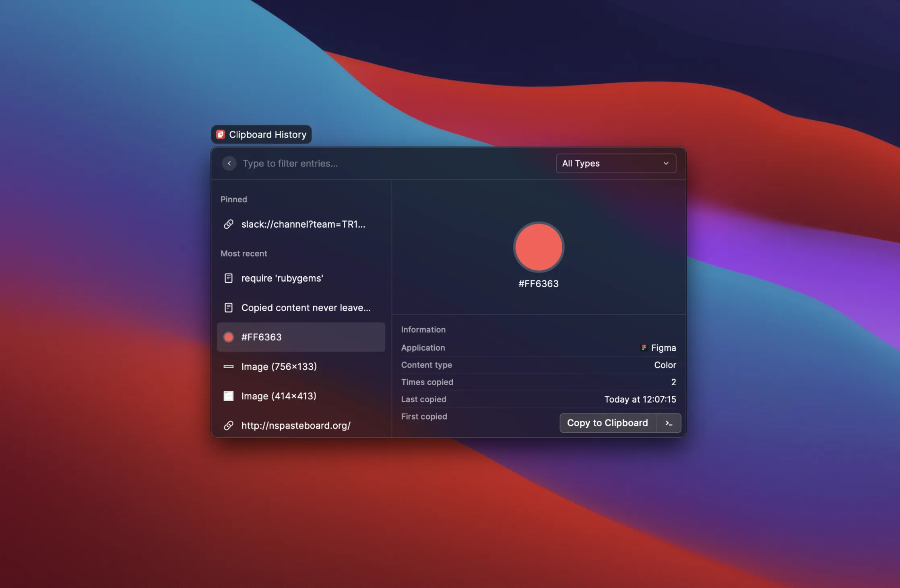Click the Figma application icon in the Information panel

pos(644,347)
